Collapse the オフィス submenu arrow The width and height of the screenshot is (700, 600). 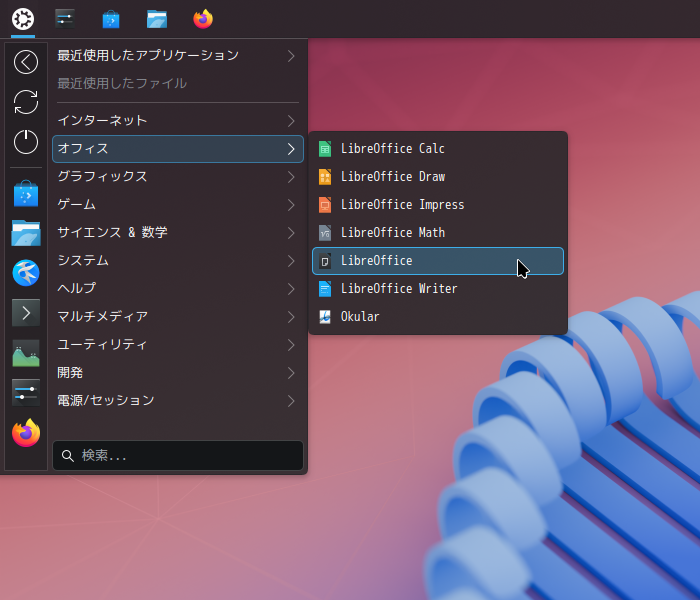pyautogui.click(x=291, y=149)
